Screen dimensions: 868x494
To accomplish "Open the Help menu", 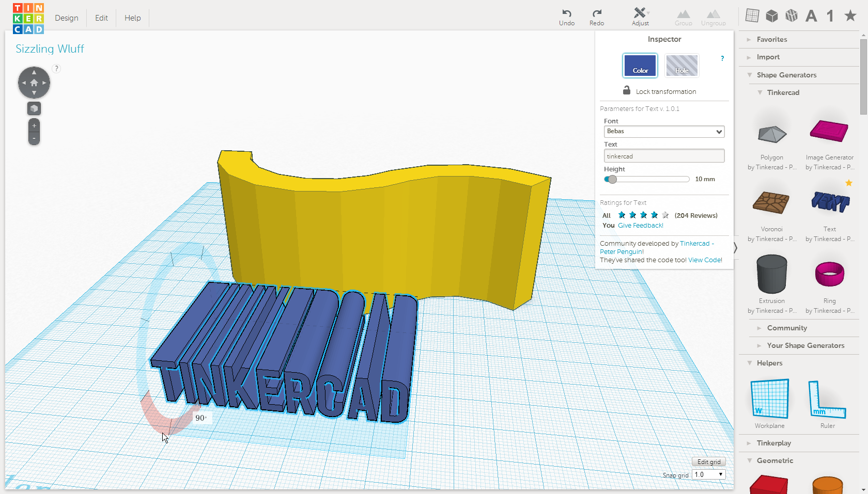I will point(132,18).
